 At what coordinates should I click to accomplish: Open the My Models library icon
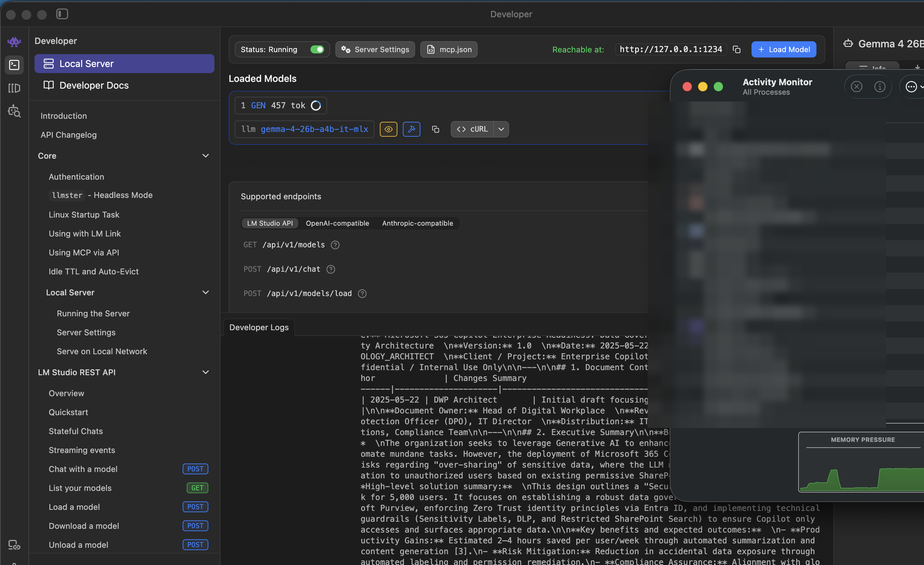(x=14, y=88)
